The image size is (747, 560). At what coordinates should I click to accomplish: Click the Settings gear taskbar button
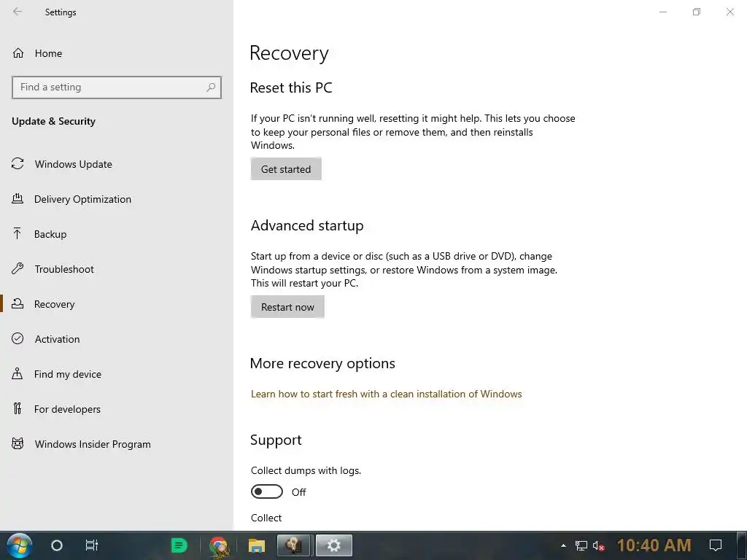click(334, 545)
